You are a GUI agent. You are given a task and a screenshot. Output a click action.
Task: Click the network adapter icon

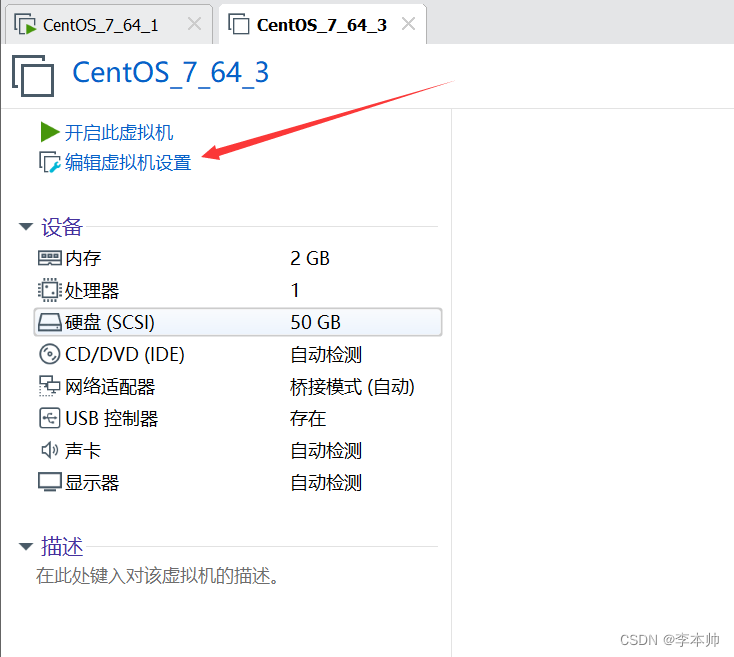50,386
